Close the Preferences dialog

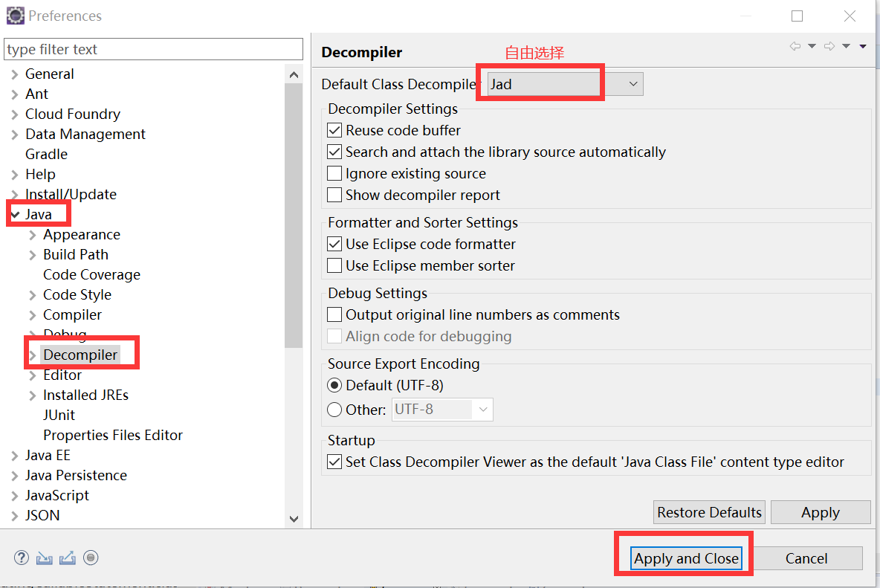point(850,16)
